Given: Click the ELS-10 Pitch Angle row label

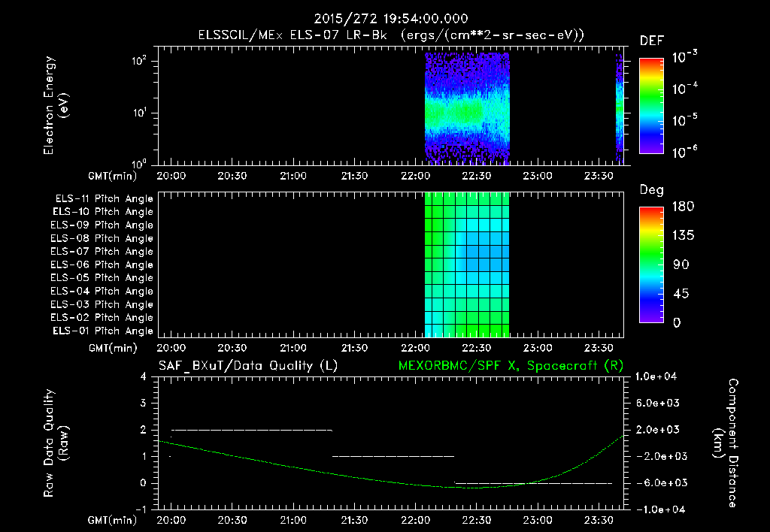Looking at the screenshot, I should tap(103, 212).
